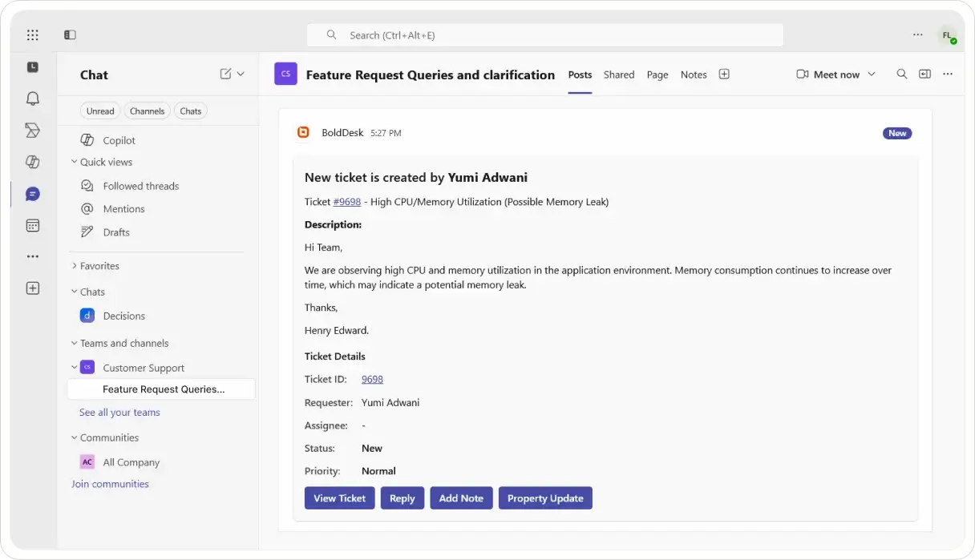Search in channel using magnifier icon
Screen dimensions: 975x560
[902, 74]
